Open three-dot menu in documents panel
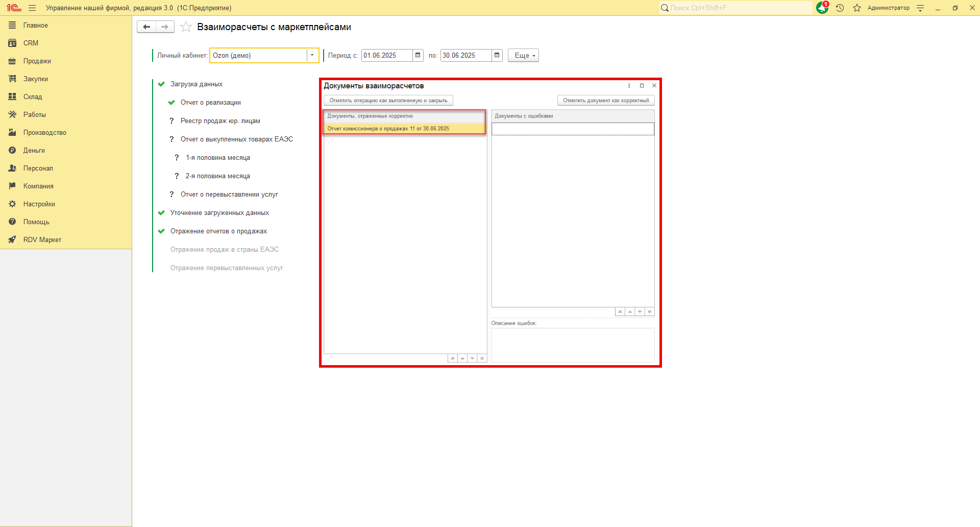This screenshot has height=527, width=980. (629, 86)
